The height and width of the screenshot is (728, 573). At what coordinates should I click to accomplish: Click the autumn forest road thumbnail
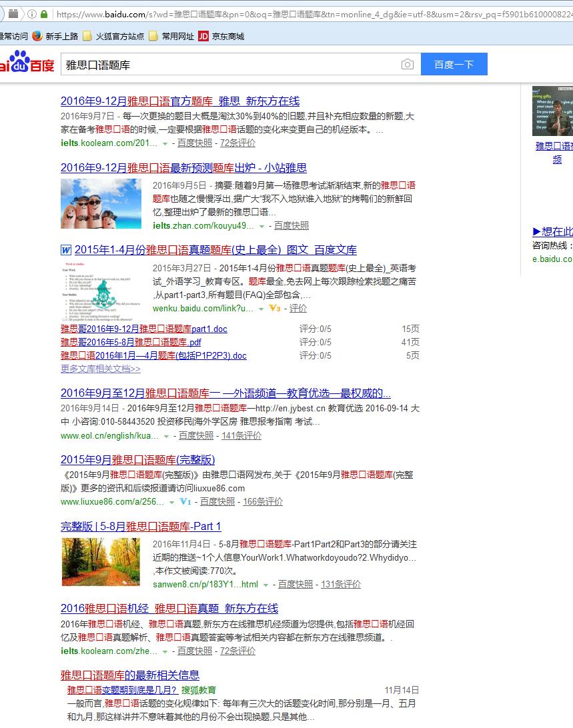tap(101, 562)
